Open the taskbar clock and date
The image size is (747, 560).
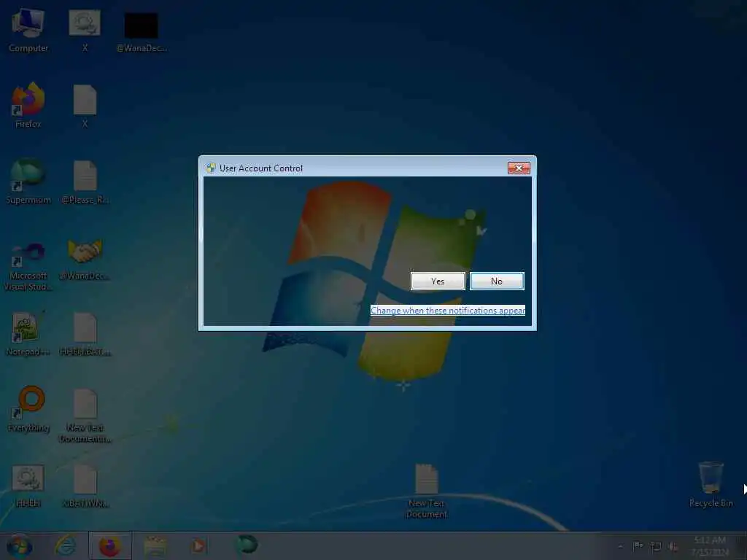pyautogui.click(x=710, y=546)
